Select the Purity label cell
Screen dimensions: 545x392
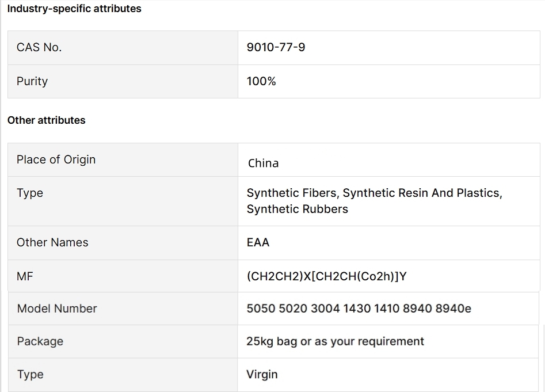(32, 81)
